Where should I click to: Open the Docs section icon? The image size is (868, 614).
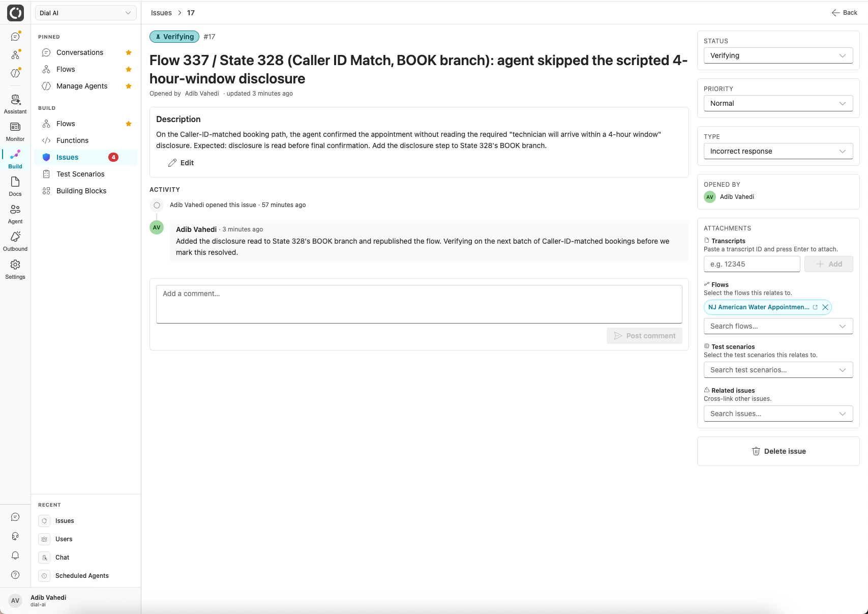15,186
